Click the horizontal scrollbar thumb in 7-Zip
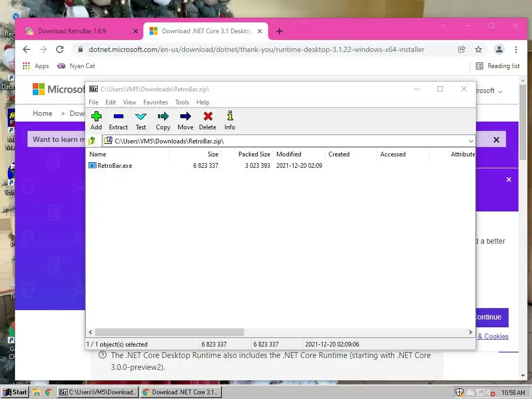532x399 pixels. point(169,332)
